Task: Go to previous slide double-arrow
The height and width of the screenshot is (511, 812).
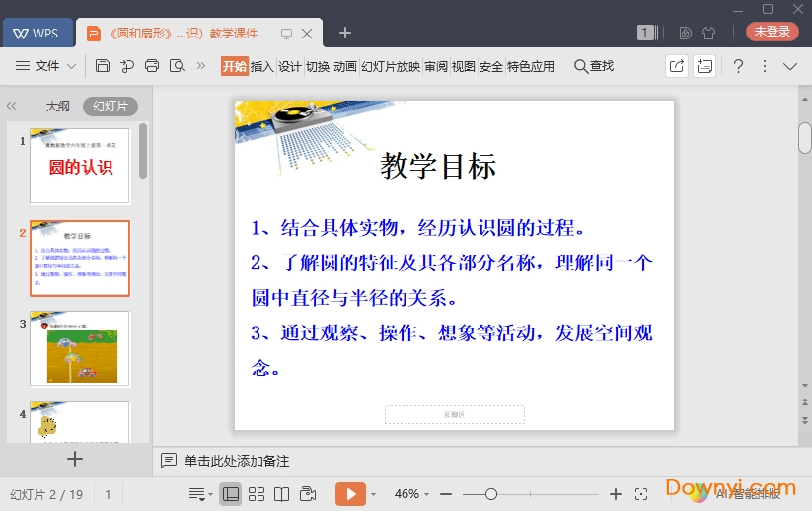Action: pos(805,401)
